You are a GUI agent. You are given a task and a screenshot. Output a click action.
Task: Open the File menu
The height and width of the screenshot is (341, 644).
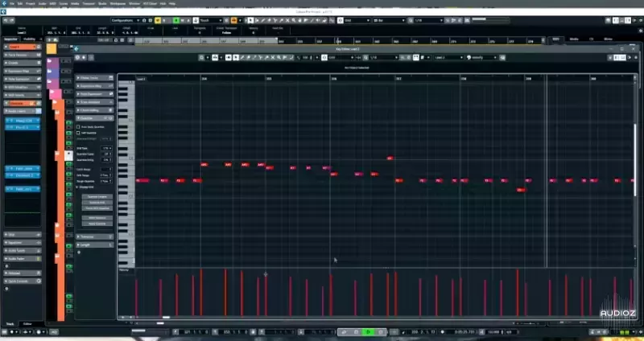(12, 3)
